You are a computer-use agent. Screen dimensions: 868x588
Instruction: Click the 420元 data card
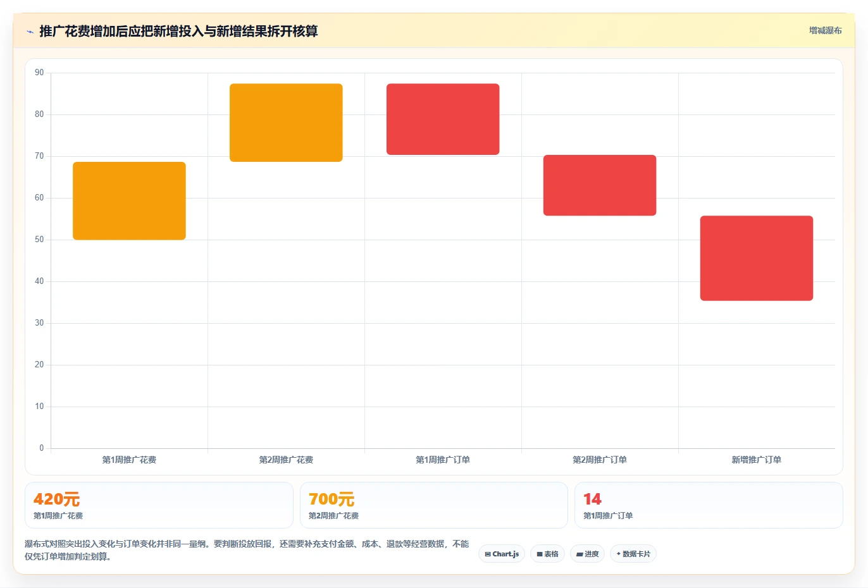pyautogui.click(x=159, y=505)
